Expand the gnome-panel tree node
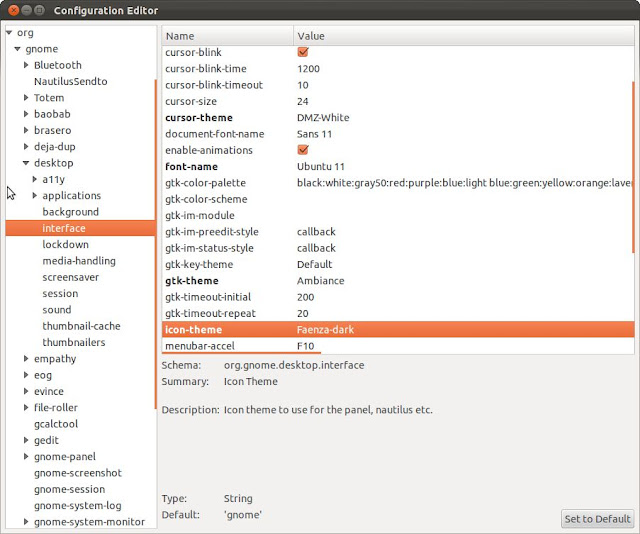The width and height of the screenshot is (640, 534). click(x=26, y=456)
